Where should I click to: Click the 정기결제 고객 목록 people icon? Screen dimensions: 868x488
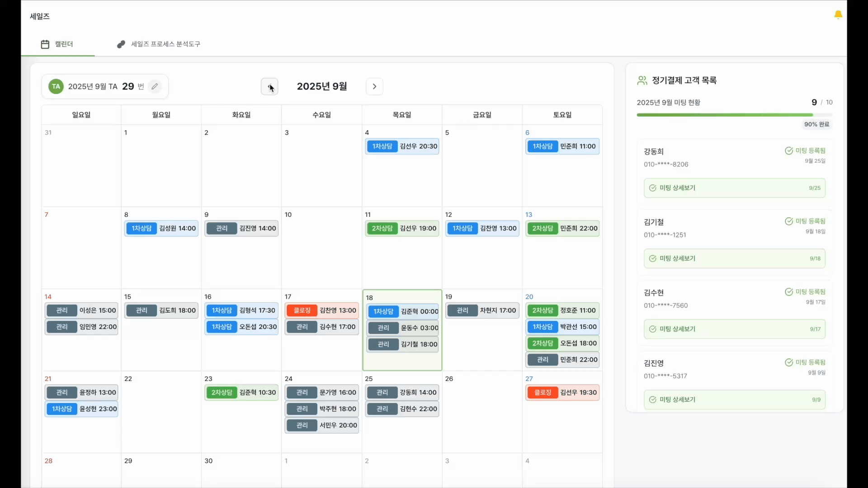pyautogui.click(x=642, y=80)
